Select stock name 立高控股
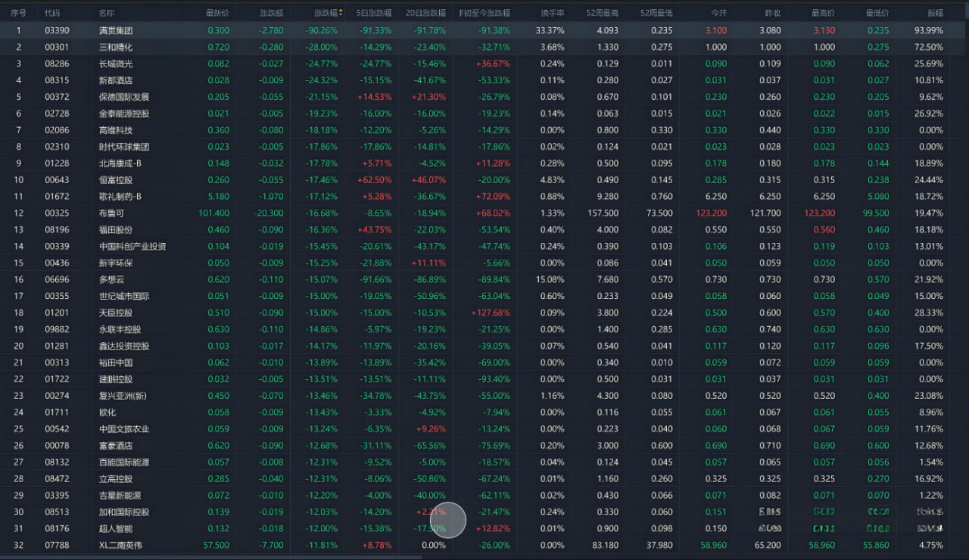 pyautogui.click(x=116, y=479)
